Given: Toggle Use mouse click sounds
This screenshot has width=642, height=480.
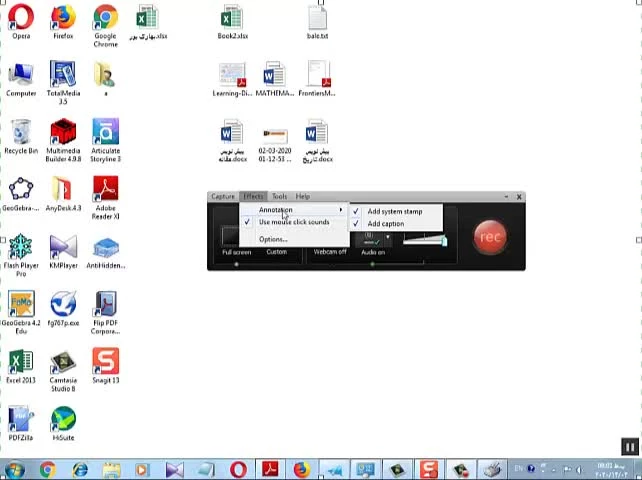Looking at the screenshot, I should 293,222.
